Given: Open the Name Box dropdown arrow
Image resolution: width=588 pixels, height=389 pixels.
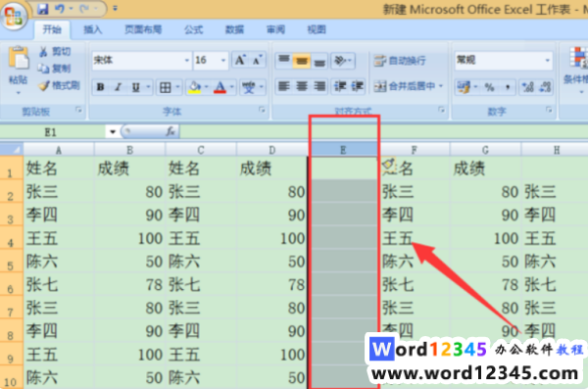Looking at the screenshot, I should [112, 132].
